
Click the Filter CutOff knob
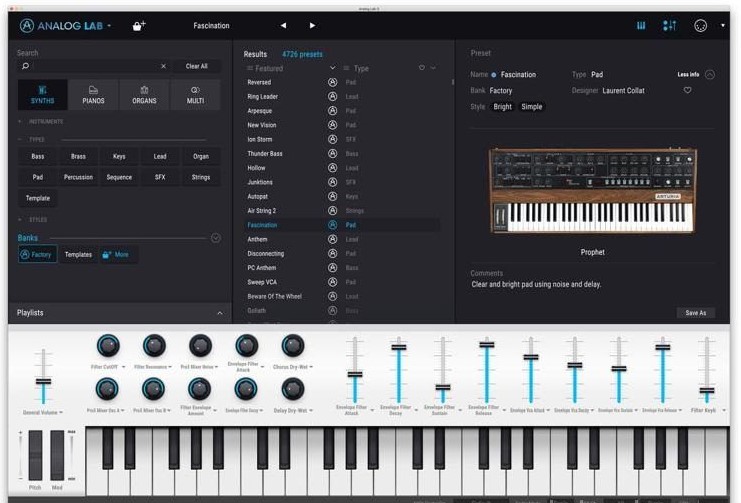[x=108, y=346]
